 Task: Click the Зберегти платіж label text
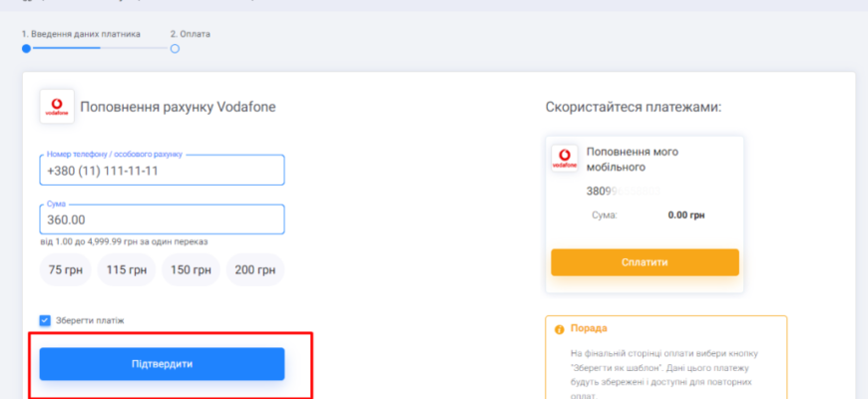pyautogui.click(x=90, y=320)
